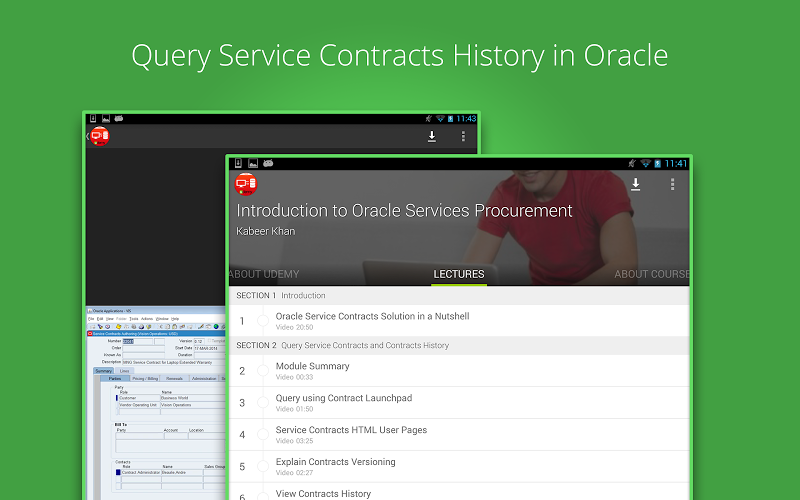800x500 pixels.
Task: Open the three-dot menu in back window
Action: pos(463,136)
